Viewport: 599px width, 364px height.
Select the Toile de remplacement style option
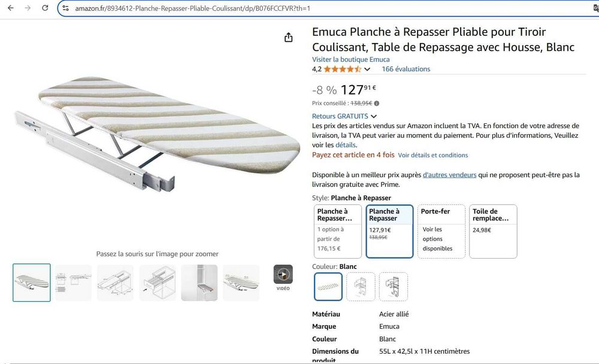[x=493, y=231]
